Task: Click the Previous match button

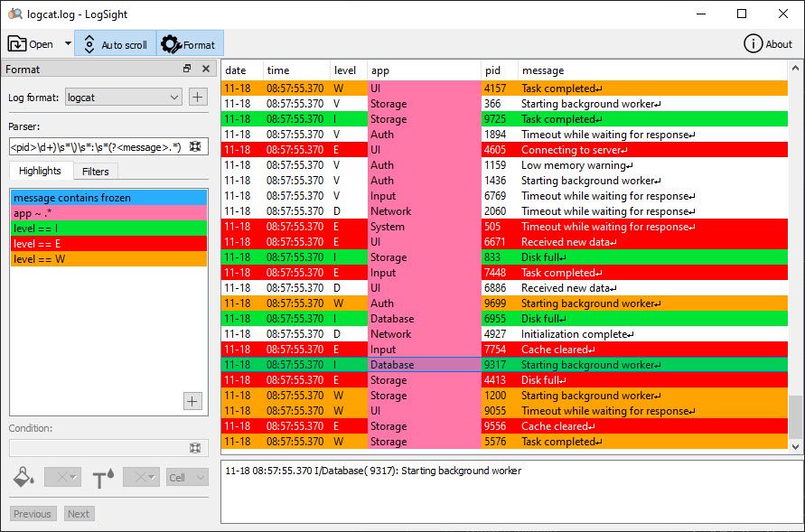Action: (33, 513)
